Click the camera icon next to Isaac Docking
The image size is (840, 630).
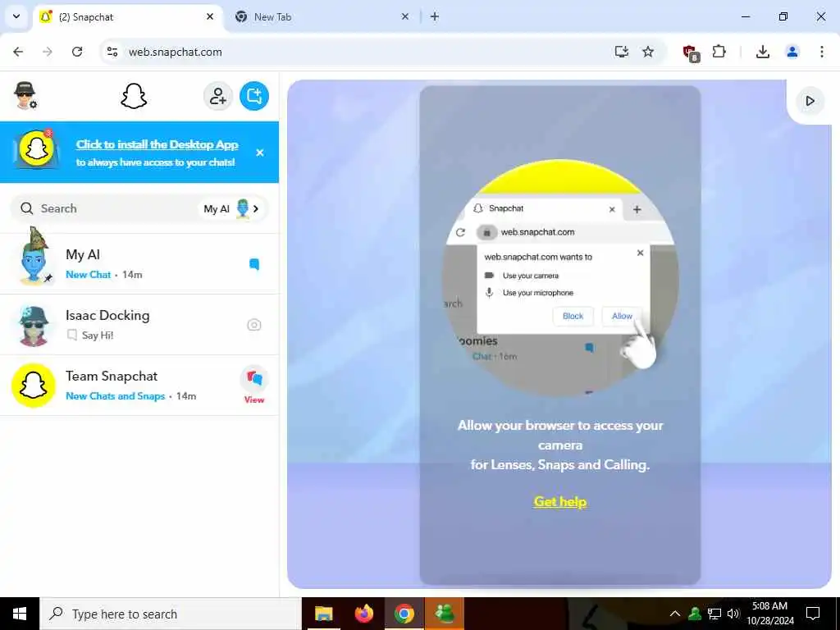point(254,325)
